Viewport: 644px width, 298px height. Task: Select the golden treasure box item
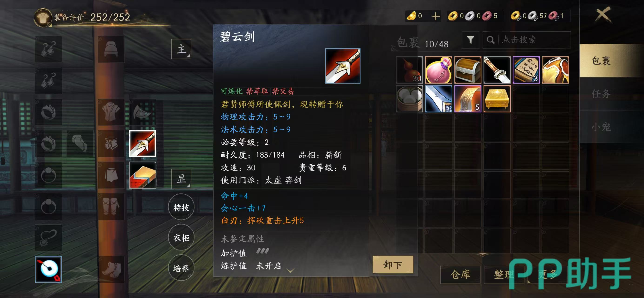(497, 98)
